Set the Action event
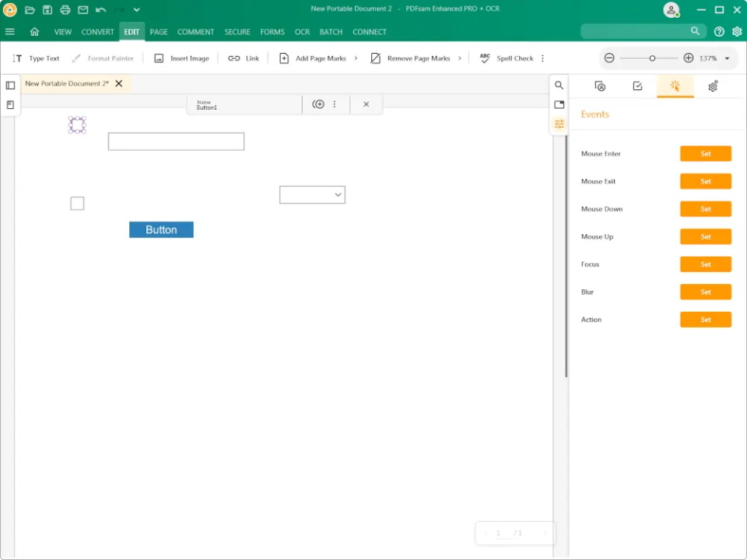747x560 pixels. 706,320
